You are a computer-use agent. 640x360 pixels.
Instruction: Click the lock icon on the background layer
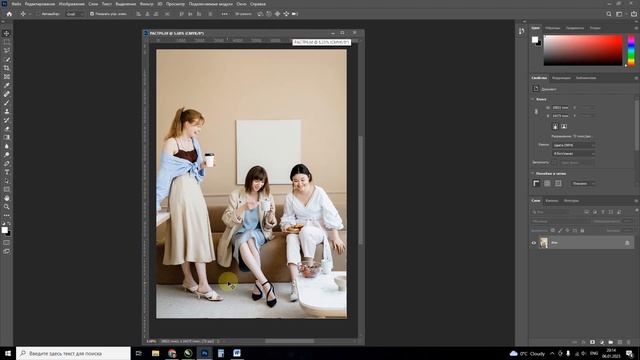[x=627, y=243]
